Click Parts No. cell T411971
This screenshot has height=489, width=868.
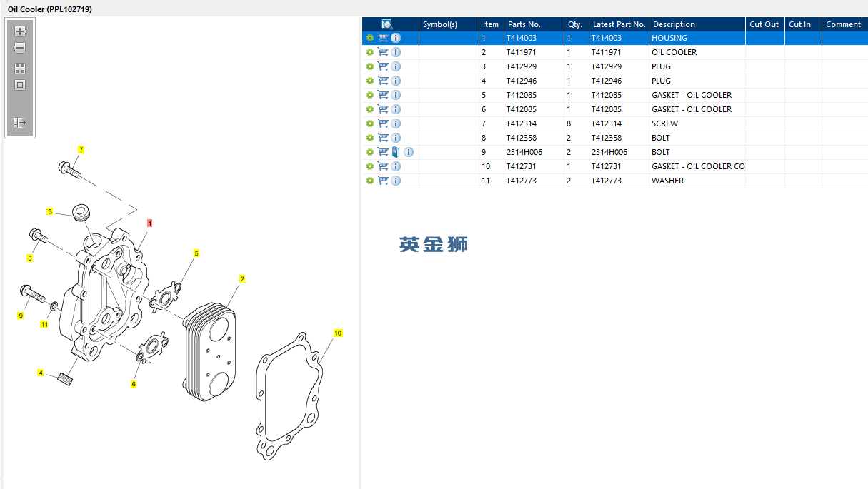pos(534,52)
